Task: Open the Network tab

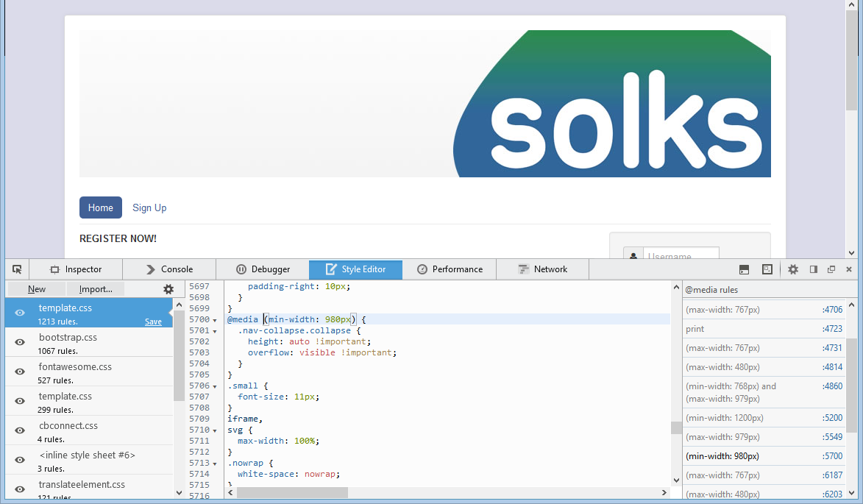Action: [x=543, y=269]
